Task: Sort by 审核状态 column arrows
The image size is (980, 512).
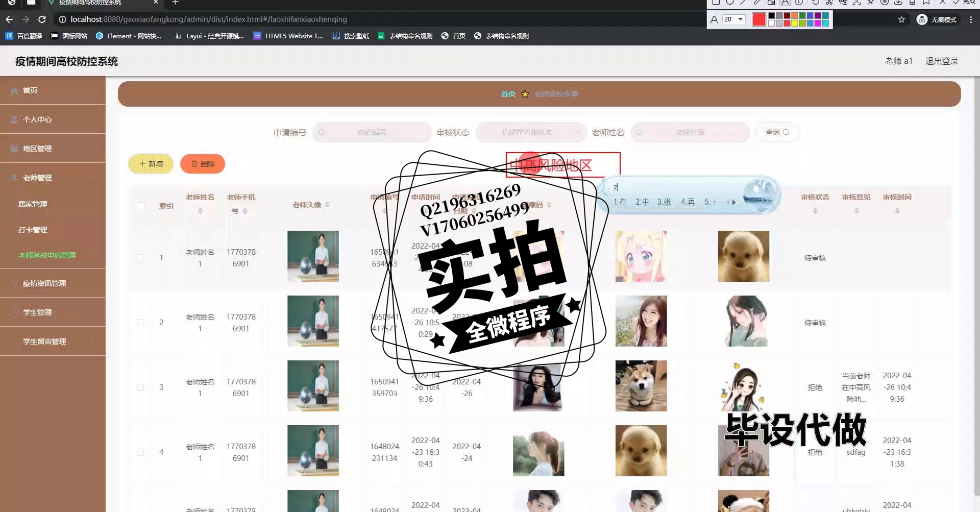Action: tap(815, 211)
